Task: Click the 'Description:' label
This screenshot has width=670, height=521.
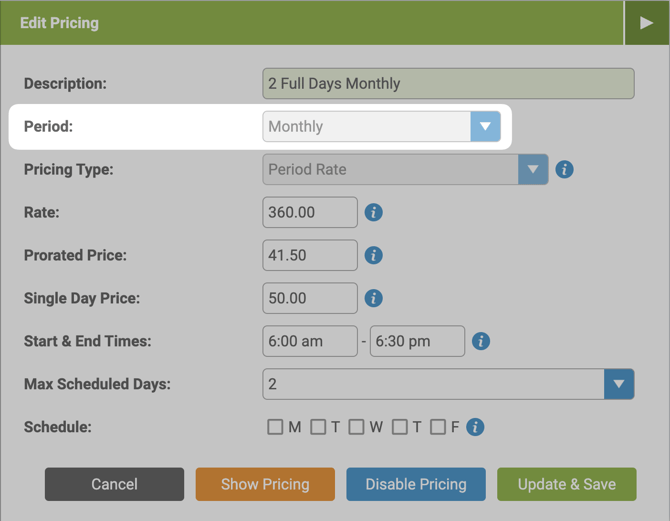Action: [x=65, y=84]
